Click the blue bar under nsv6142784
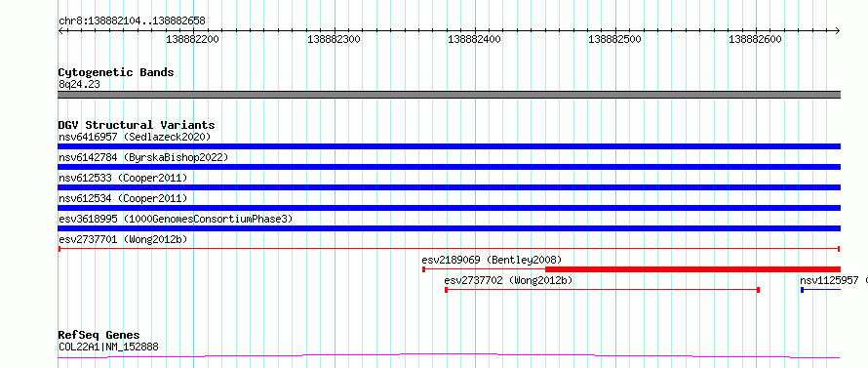Screen dimensions: 868x368 [x=449, y=167]
